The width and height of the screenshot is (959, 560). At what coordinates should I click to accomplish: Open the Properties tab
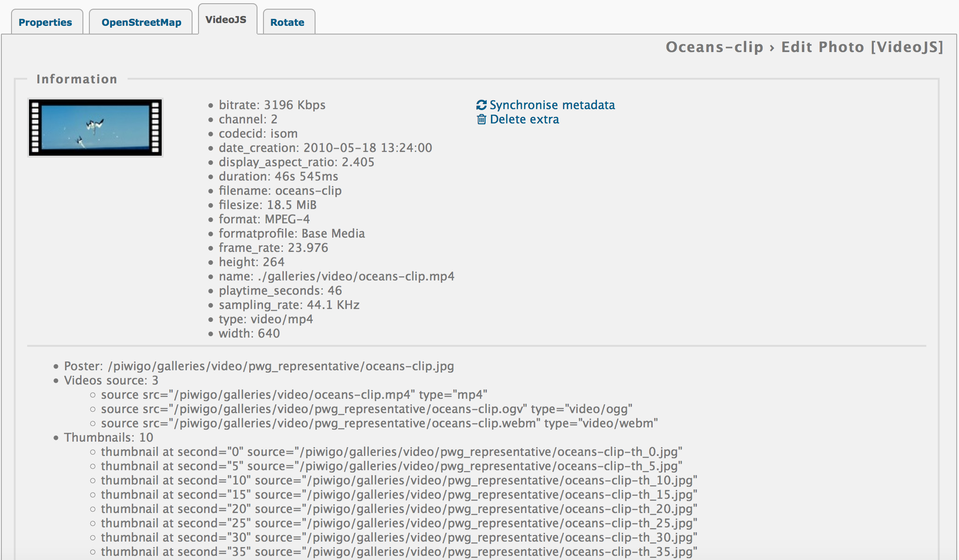click(x=45, y=22)
